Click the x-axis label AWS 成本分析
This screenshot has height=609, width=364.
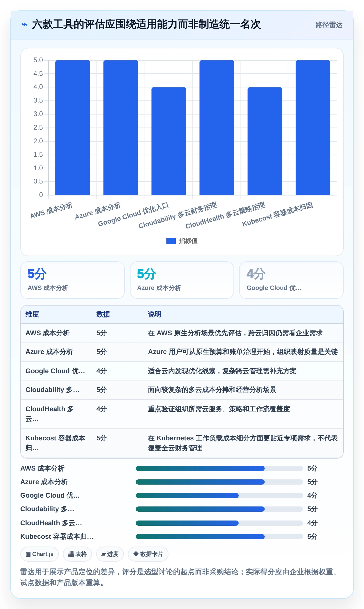(x=51, y=210)
